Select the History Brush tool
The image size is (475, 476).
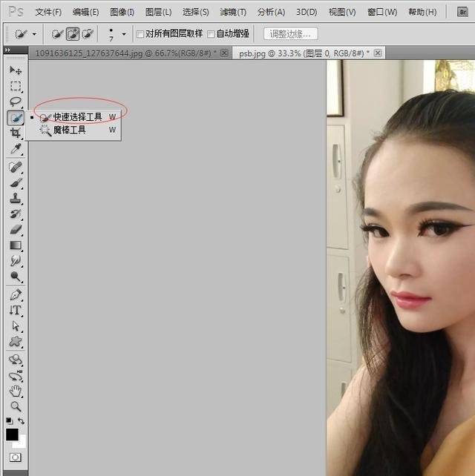click(x=15, y=214)
